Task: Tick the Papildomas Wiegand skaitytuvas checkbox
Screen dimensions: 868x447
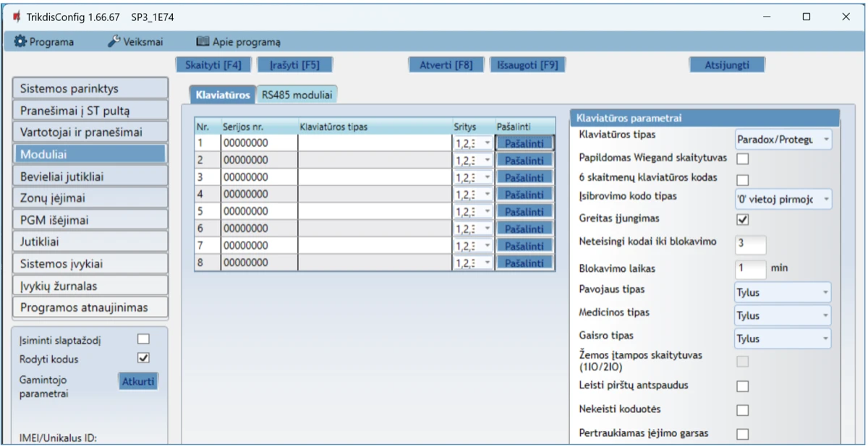Action: tap(742, 158)
